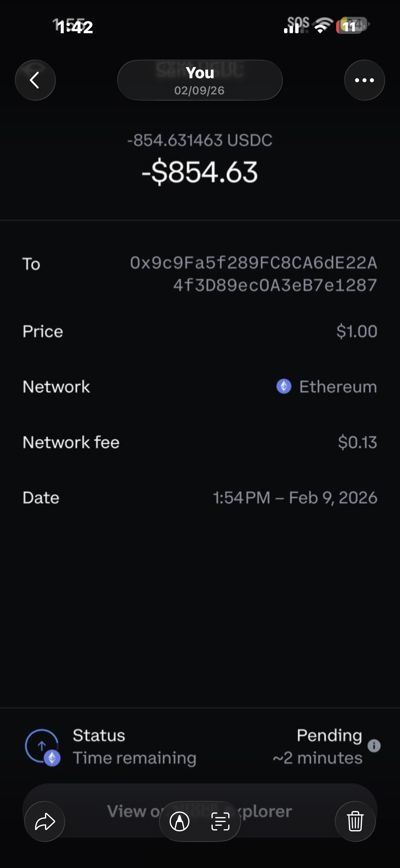Tap the transaction date value

(295, 498)
